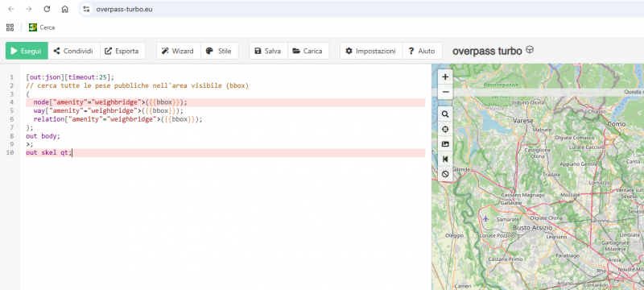The height and width of the screenshot is (290, 644).
Task: Place cursor on line 1 [out:json][timeout:25];
Action: (70, 77)
